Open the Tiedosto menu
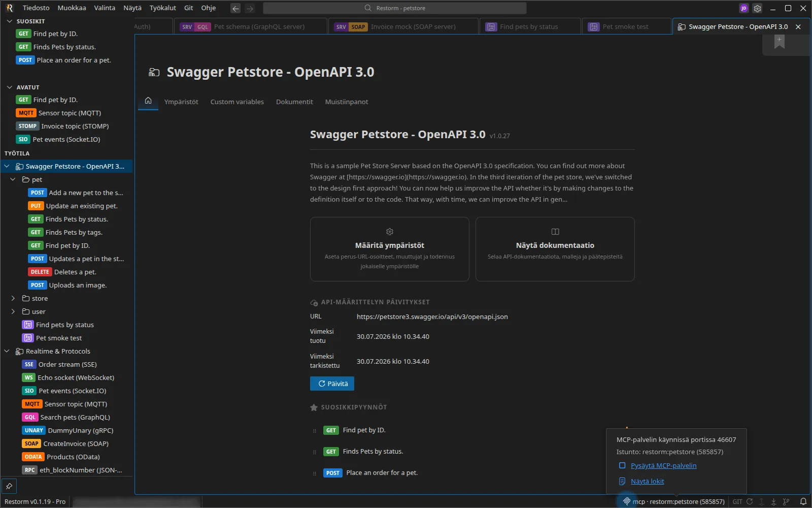Image resolution: width=812 pixels, height=508 pixels. pos(36,8)
